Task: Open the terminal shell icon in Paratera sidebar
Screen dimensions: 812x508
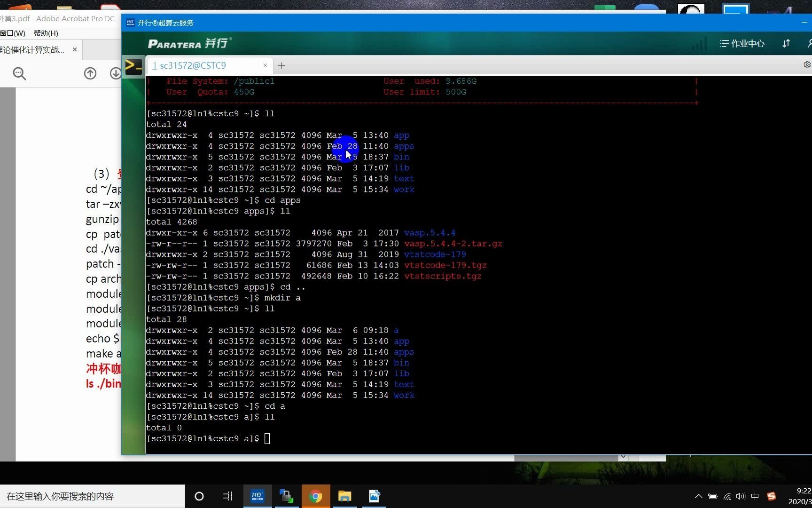Action: click(x=133, y=66)
